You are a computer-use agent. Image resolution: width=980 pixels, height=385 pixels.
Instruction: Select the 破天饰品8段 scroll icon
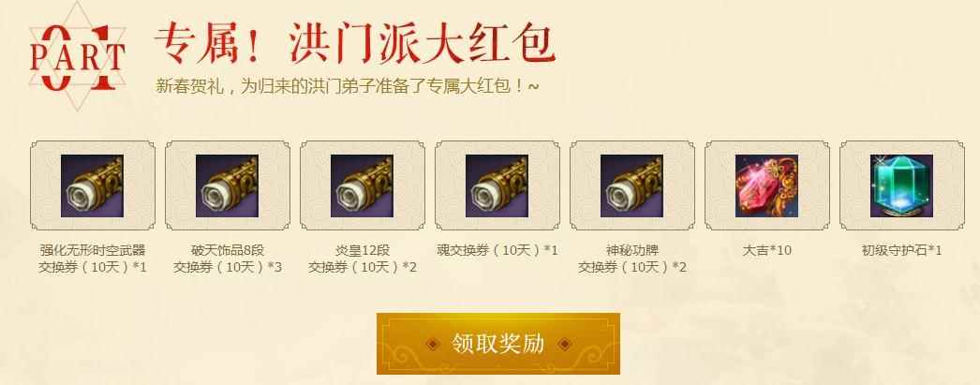(227, 186)
